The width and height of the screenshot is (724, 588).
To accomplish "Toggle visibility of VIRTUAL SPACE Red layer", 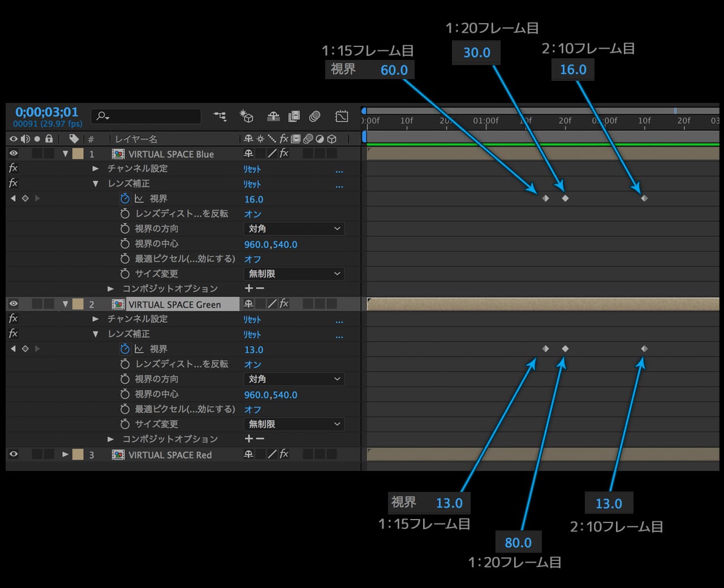I will (14, 454).
